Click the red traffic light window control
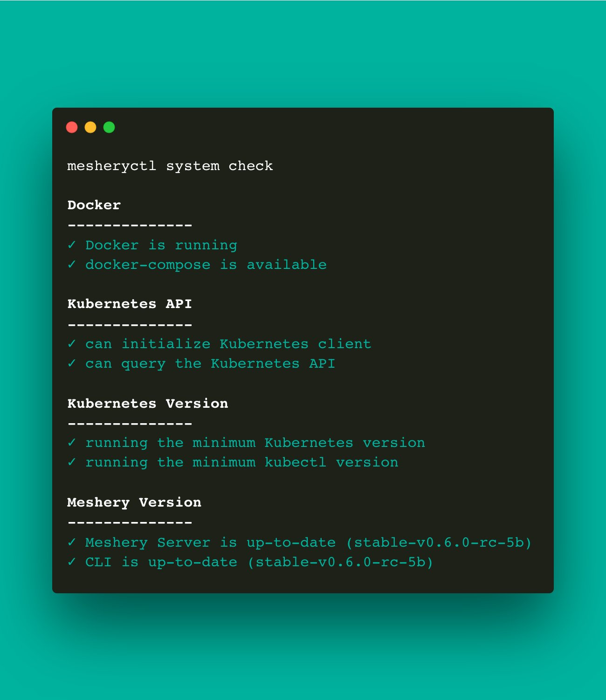 click(x=72, y=127)
